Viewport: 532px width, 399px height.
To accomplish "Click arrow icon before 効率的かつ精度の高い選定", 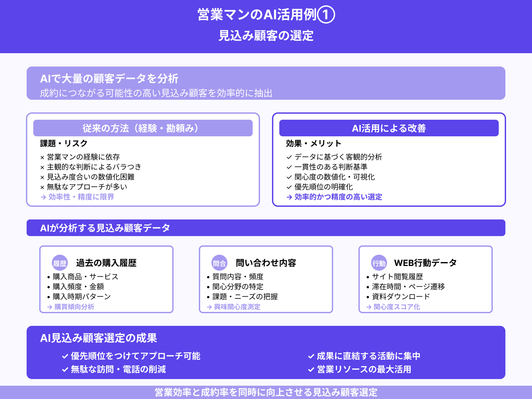I will (289, 197).
